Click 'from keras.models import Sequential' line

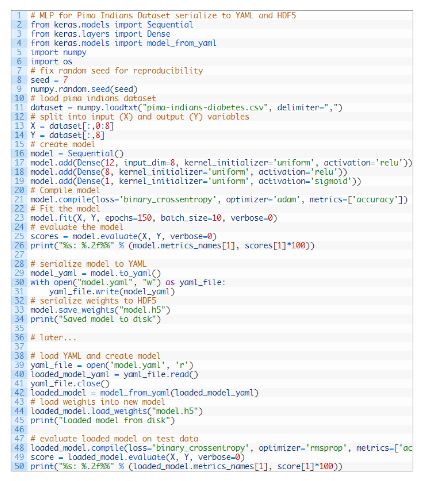click(112, 25)
